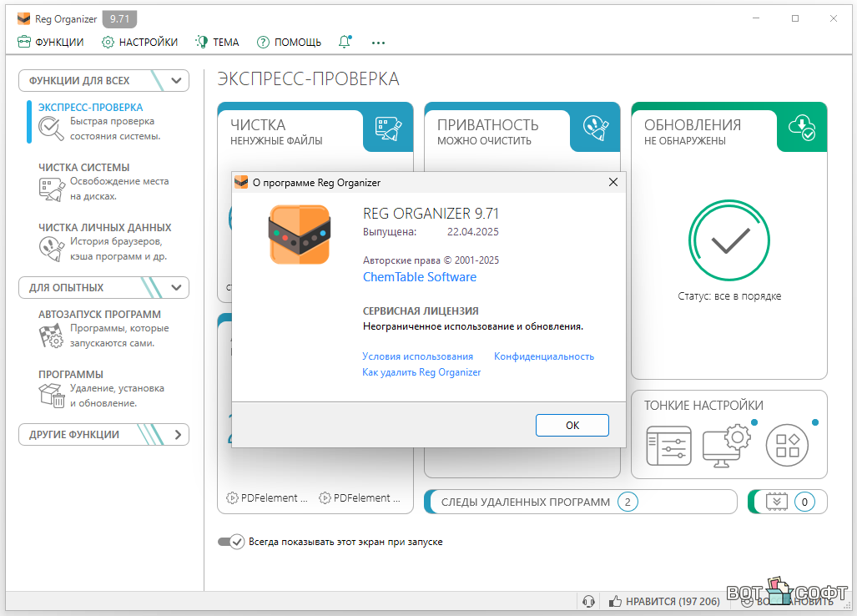Open the ПОМОЩЬ menu
Viewport: 857px width, 616px height.
tap(289, 42)
